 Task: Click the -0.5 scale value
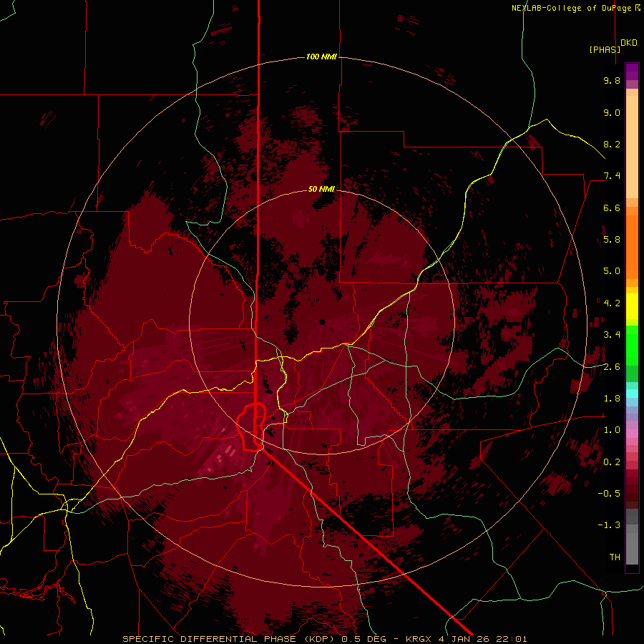click(609, 494)
